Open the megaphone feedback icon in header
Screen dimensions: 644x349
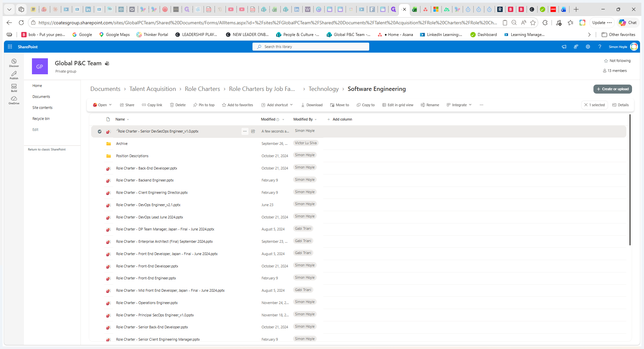(x=564, y=47)
